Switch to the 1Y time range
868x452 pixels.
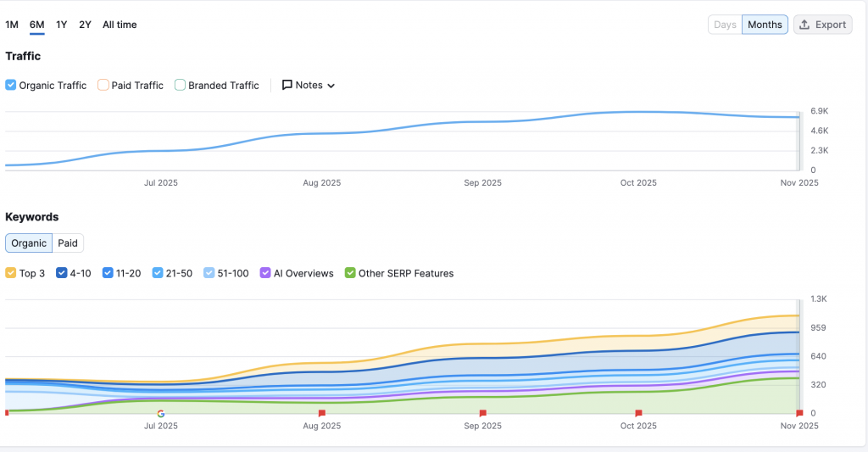(x=62, y=25)
